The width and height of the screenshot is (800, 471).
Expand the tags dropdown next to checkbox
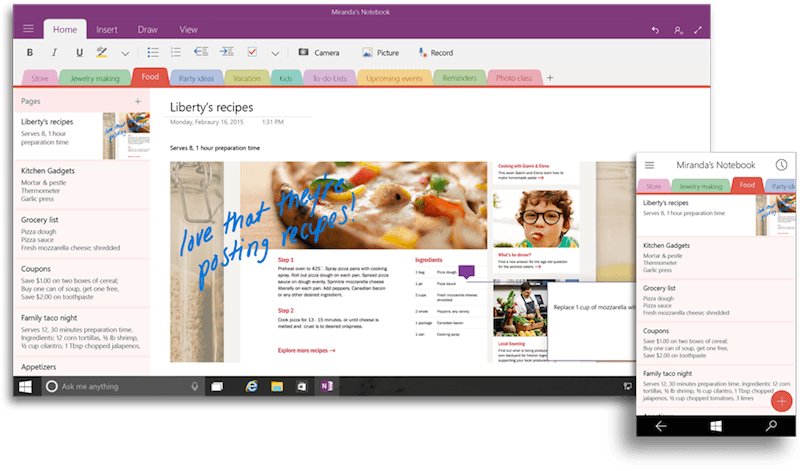tap(274, 53)
